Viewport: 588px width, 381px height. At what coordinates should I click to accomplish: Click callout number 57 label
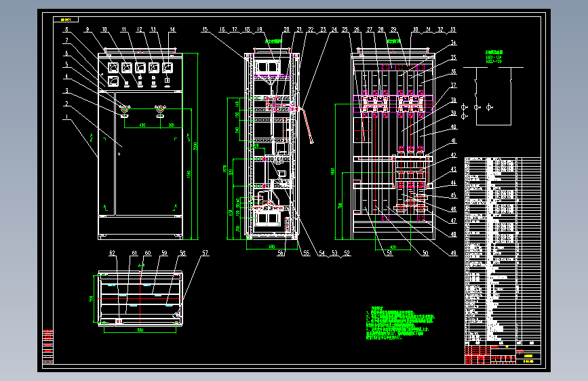(205, 253)
